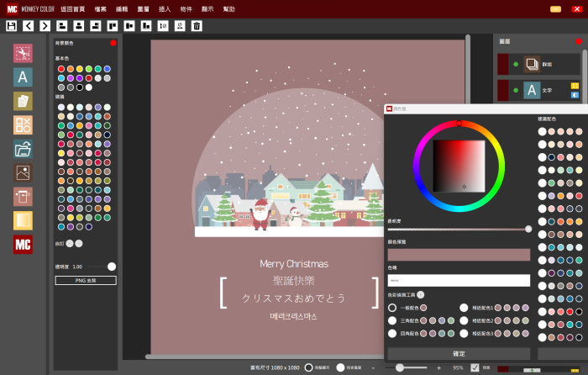
Task: Click the undo back arrow icon
Action: point(29,26)
